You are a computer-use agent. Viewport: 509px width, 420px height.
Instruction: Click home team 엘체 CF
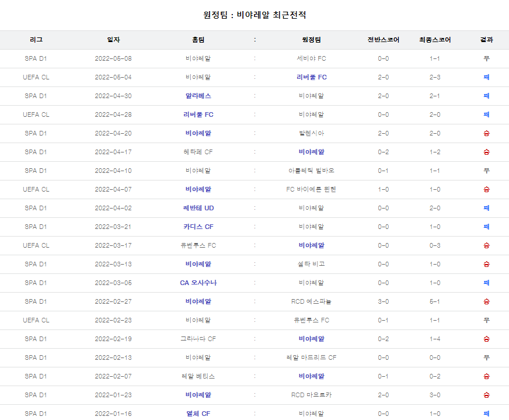tap(198, 414)
